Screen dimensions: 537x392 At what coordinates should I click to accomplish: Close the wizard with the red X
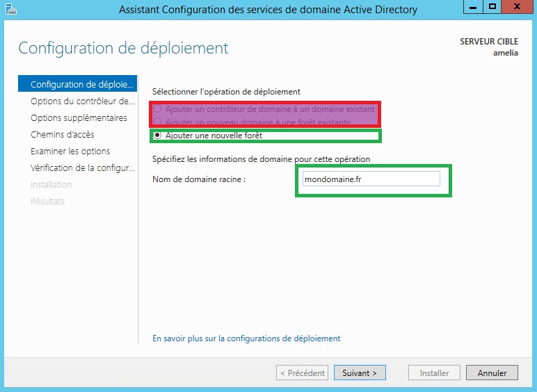pos(518,7)
